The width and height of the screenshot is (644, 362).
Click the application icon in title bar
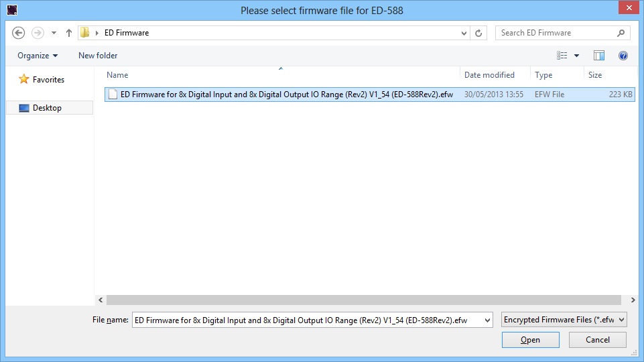(12, 10)
